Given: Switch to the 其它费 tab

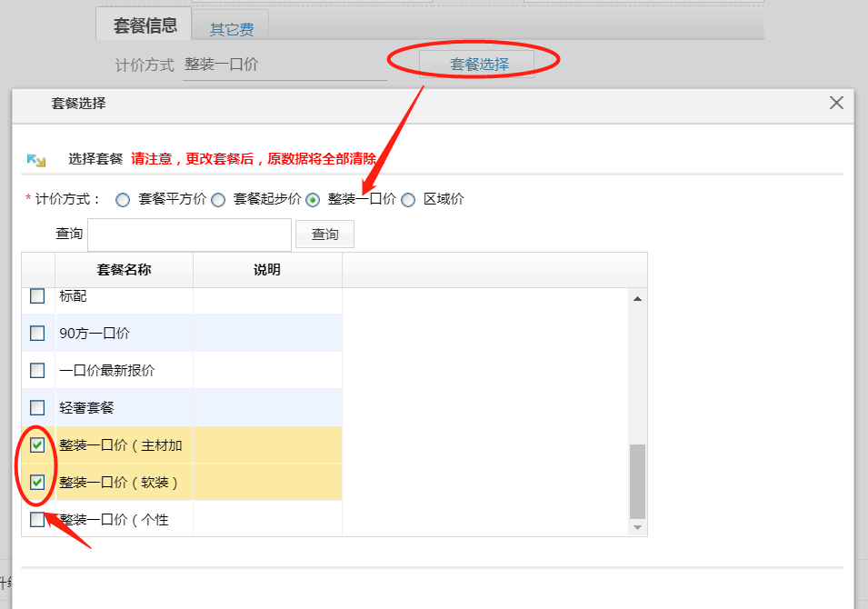Looking at the screenshot, I should (232, 28).
